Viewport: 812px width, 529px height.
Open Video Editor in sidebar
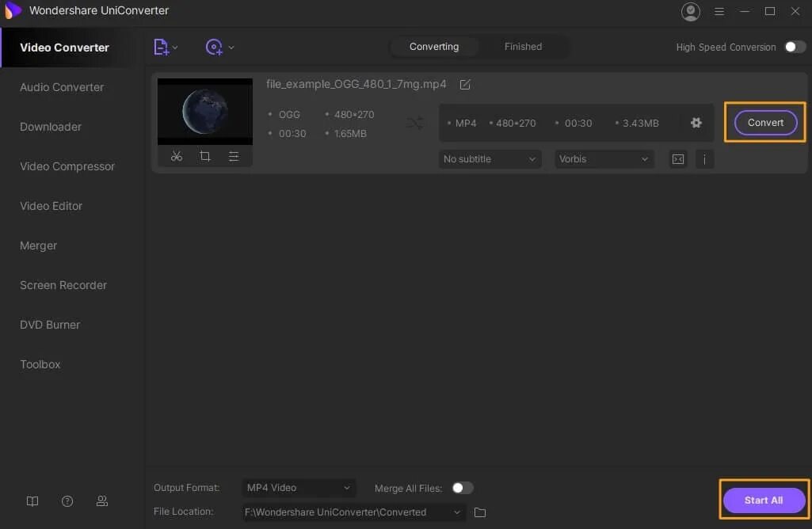tap(51, 206)
